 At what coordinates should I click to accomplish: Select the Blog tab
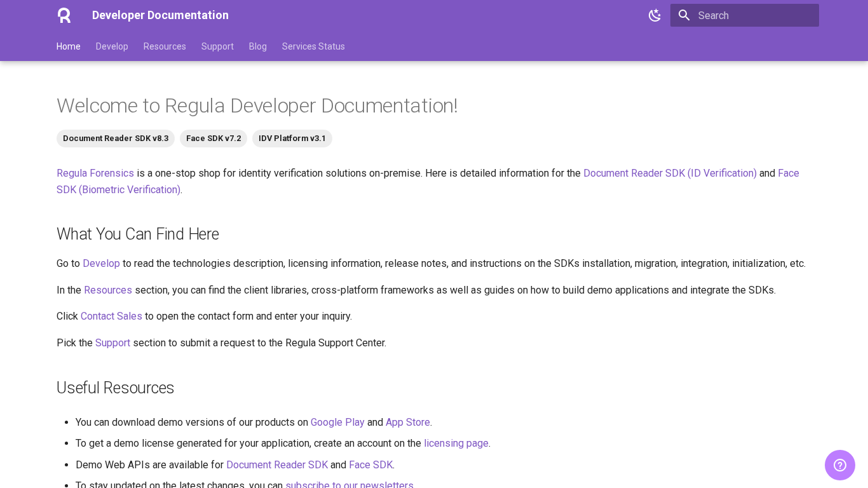click(257, 46)
